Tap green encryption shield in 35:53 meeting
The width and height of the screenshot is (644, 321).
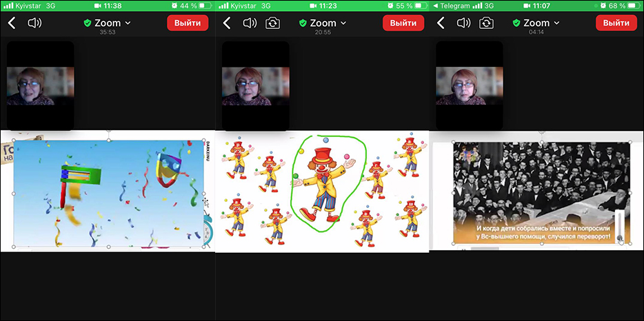(87, 23)
